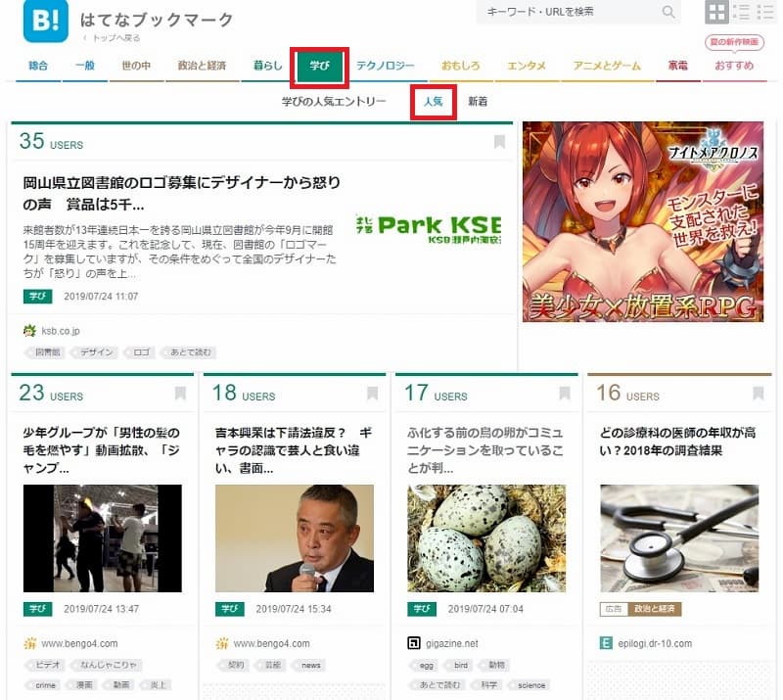Click the 夏の新作映画 badge
The width and height of the screenshot is (783, 700).
click(x=734, y=42)
